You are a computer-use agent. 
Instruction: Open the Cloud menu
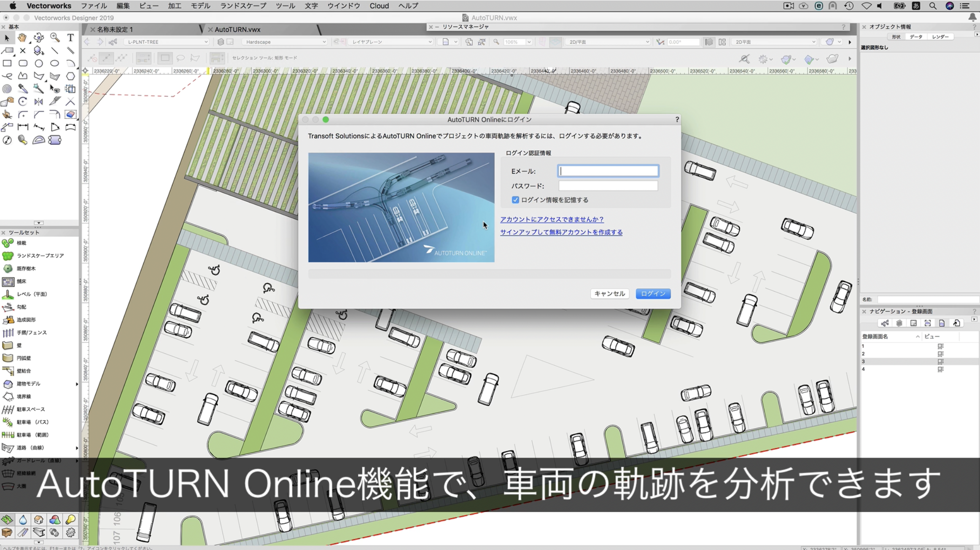pyautogui.click(x=379, y=5)
